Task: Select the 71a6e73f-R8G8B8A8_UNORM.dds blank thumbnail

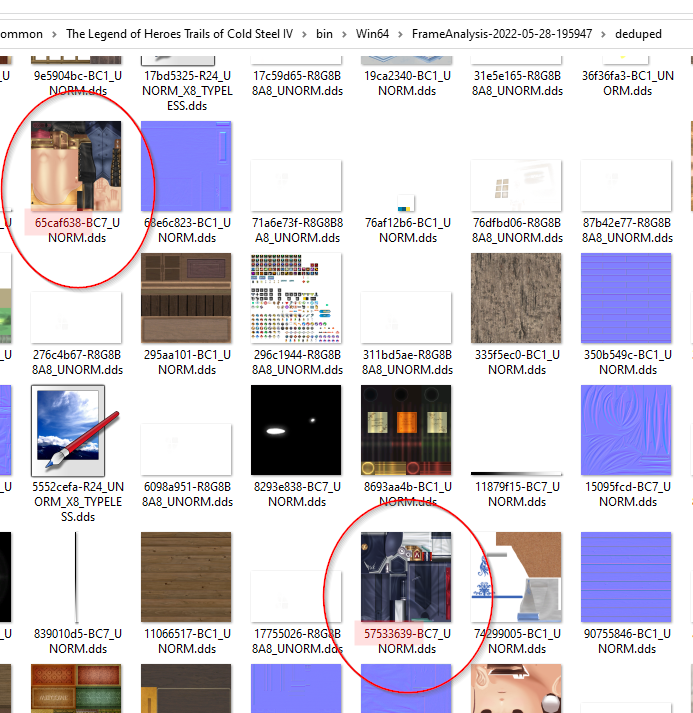Action: click(x=296, y=186)
